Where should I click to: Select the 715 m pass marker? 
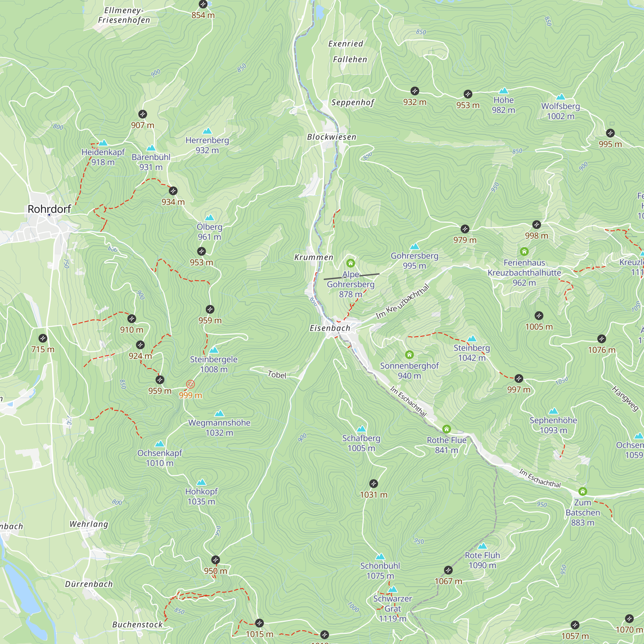click(43, 339)
